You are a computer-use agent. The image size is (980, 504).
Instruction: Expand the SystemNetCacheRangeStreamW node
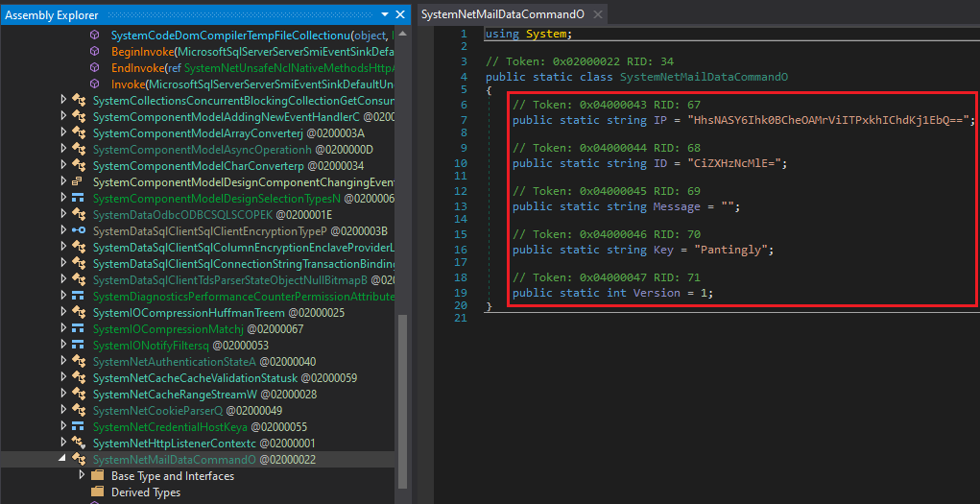(x=63, y=392)
